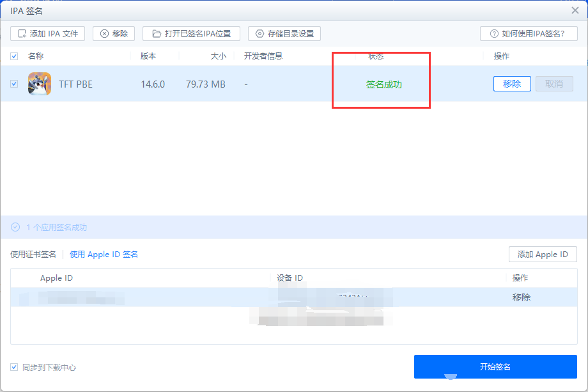
Task: Click the TFT PBE app icon
Action: [x=40, y=84]
